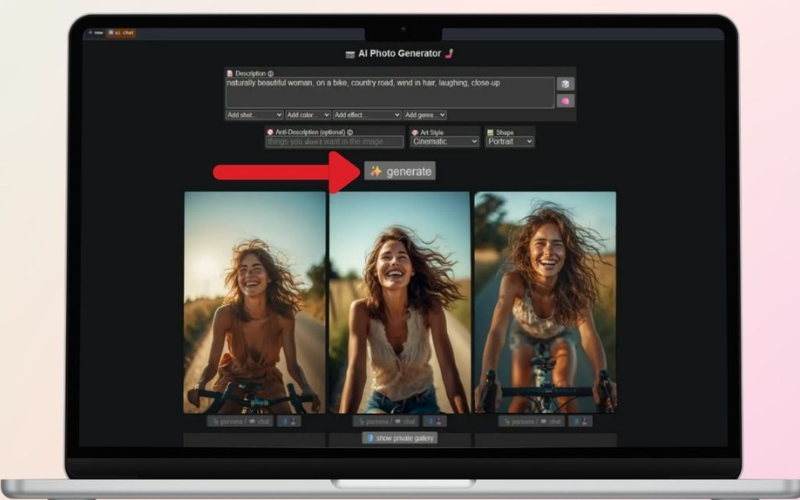Open the Art Style Cinematic dropdown

tap(444, 141)
